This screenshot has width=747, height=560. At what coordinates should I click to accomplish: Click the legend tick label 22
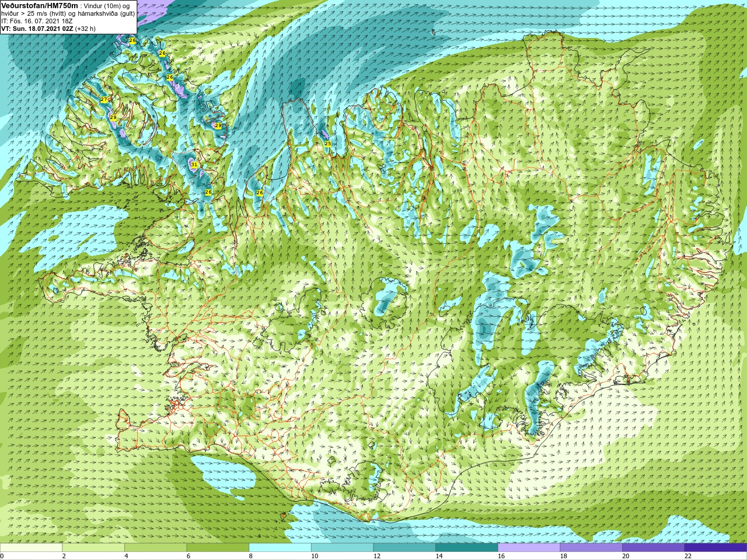(x=688, y=556)
